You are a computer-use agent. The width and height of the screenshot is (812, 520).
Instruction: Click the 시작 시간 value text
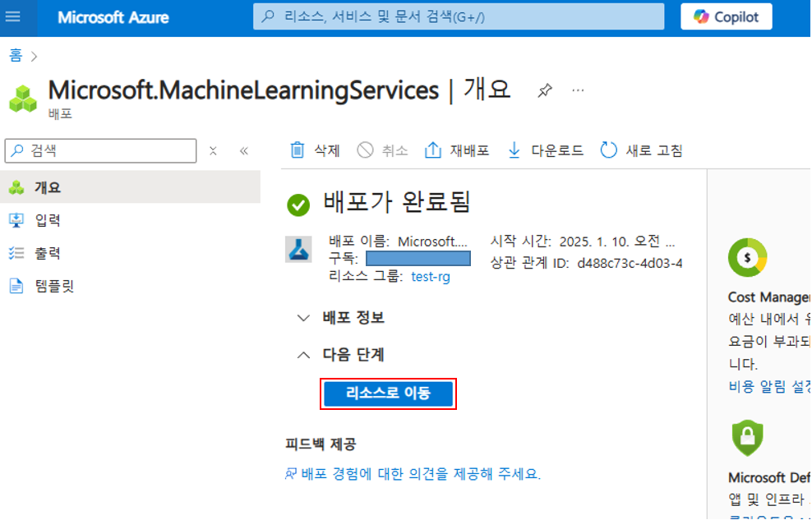(617, 242)
